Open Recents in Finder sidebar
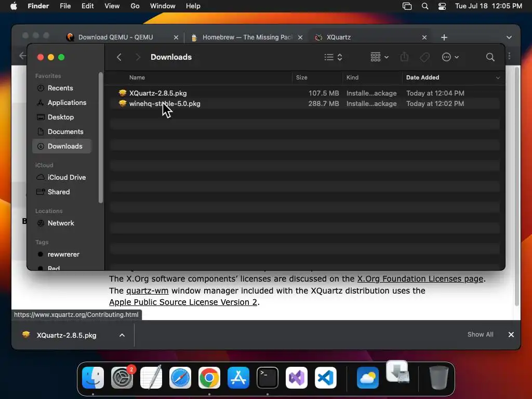 [x=62, y=88]
